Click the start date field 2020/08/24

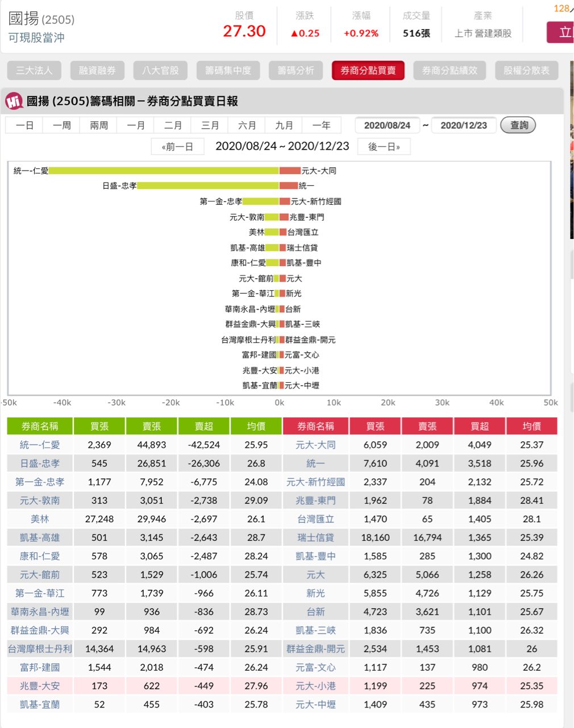pyautogui.click(x=387, y=125)
